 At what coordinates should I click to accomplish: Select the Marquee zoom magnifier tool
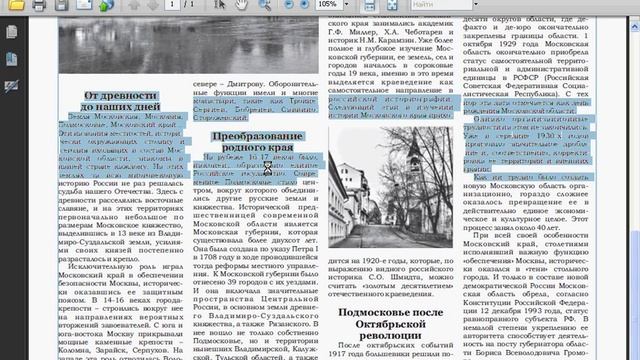click(x=265, y=4)
